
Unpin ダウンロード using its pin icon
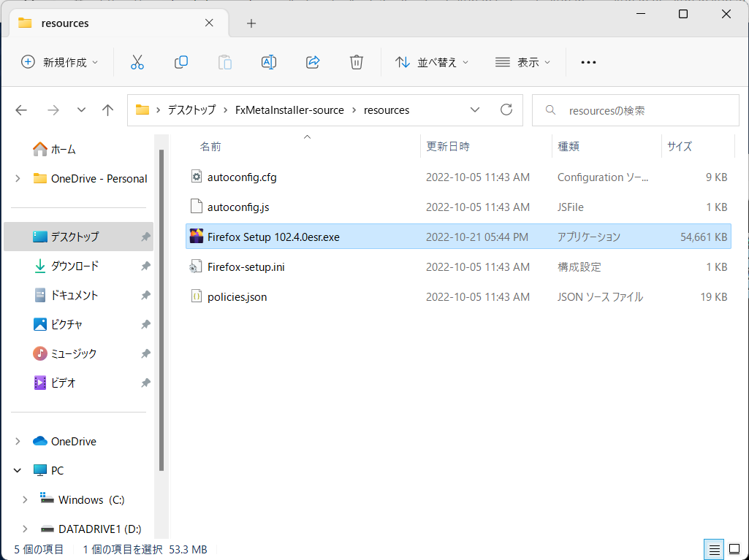pyautogui.click(x=145, y=266)
